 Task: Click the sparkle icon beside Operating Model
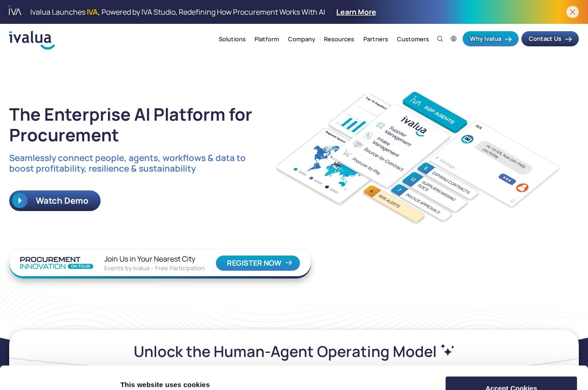tap(447, 350)
